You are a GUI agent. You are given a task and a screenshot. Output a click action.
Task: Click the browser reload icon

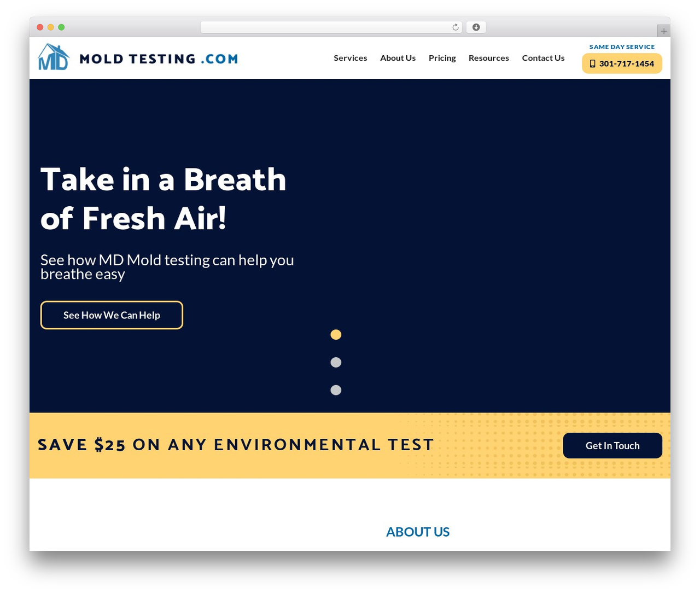click(x=456, y=27)
